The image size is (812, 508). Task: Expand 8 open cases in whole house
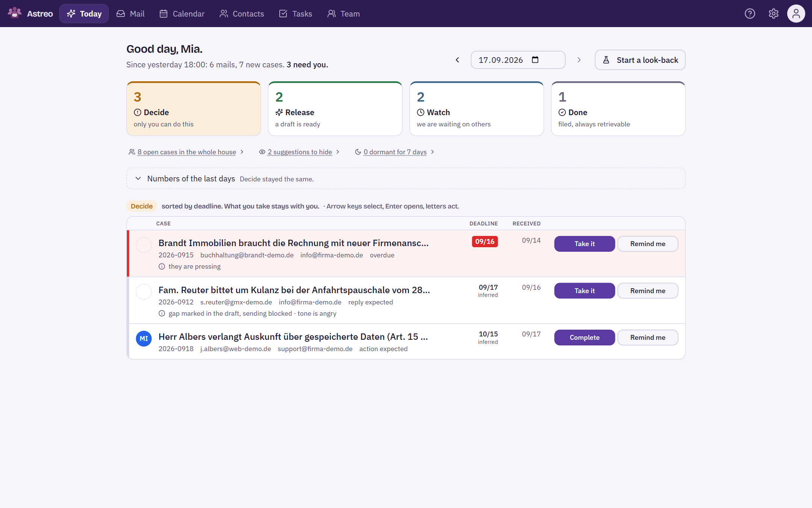click(x=186, y=152)
